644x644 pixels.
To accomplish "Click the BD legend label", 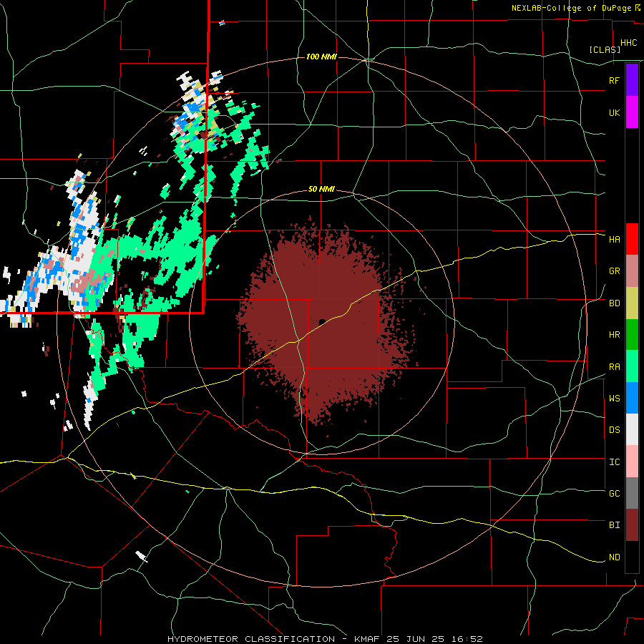I will pos(614,303).
